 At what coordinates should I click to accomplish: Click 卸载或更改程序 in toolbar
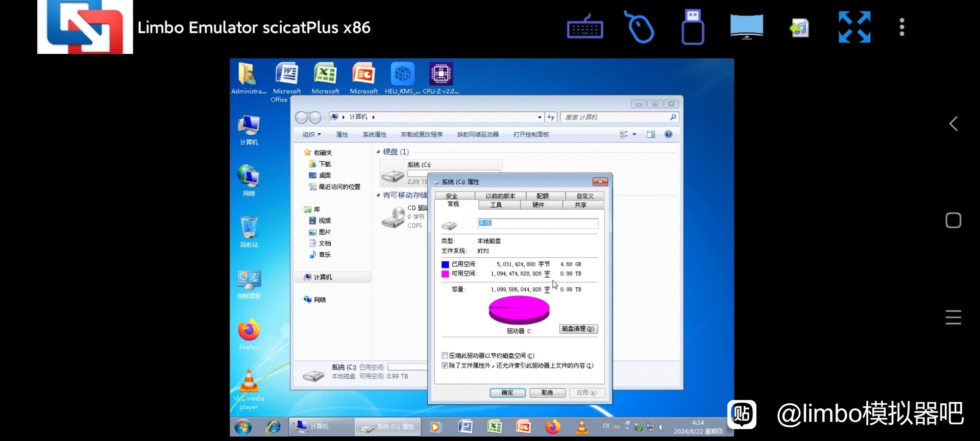(421, 135)
